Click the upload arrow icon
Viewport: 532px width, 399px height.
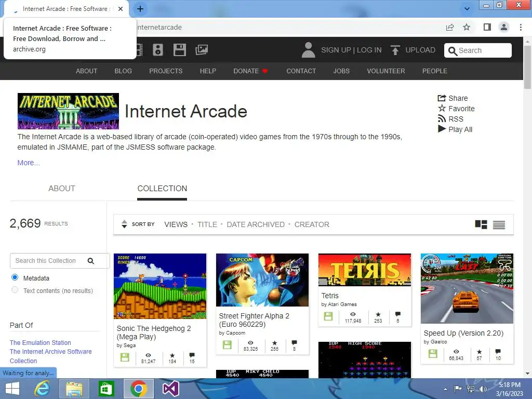tap(395, 50)
